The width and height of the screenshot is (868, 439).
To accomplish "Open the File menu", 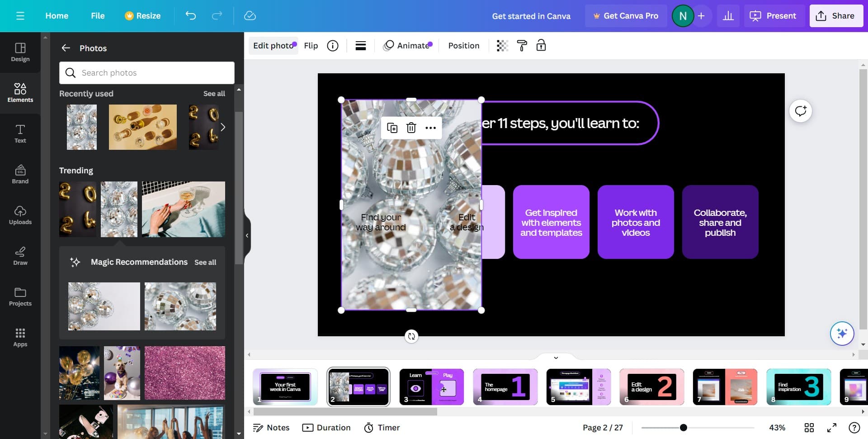I will (98, 16).
